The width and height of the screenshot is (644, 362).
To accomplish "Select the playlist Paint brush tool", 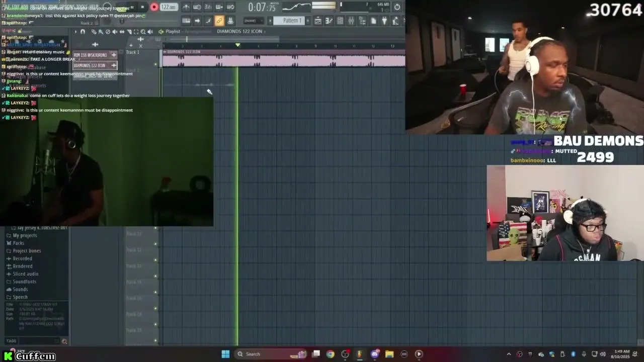I will pyautogui.click(x=101, y=32).
